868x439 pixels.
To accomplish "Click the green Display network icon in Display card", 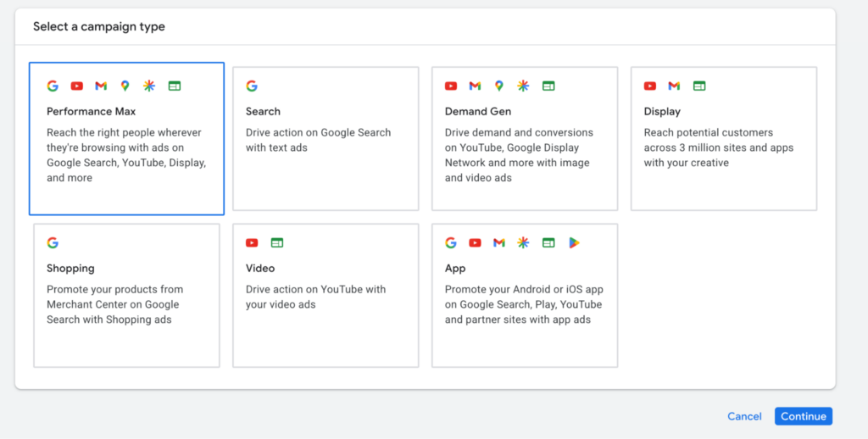I will 699,86.
